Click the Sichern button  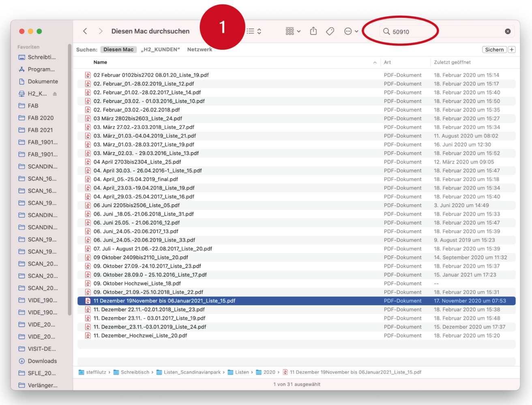tap(494, 49)
